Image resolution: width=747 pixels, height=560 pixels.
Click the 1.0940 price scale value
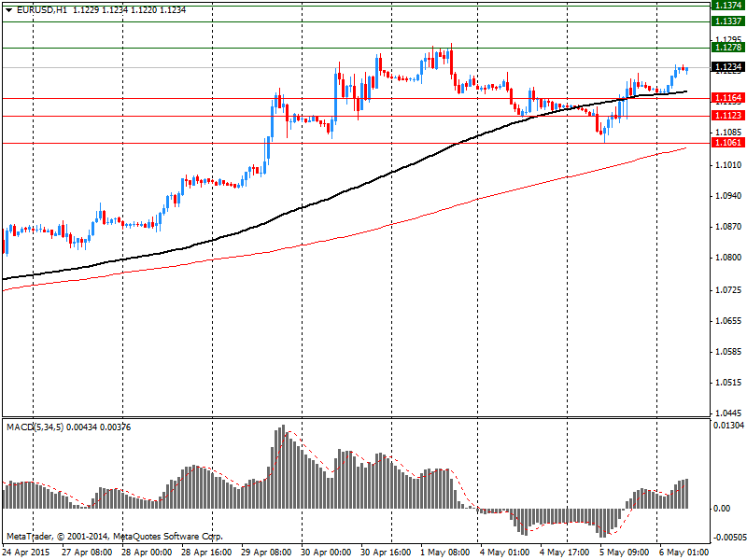coord(728,196)
